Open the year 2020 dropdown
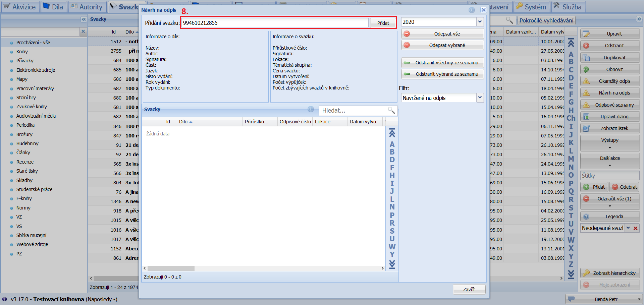 (x=480, y=22)
